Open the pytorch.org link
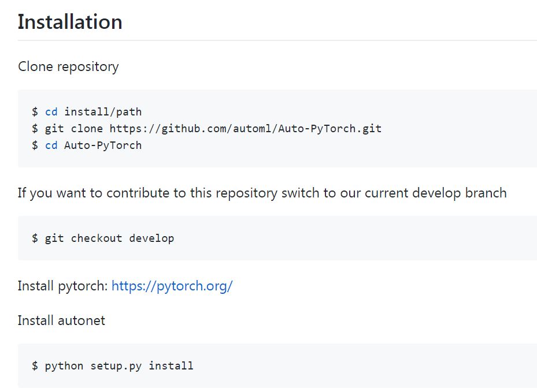 (x=172, y=286)
